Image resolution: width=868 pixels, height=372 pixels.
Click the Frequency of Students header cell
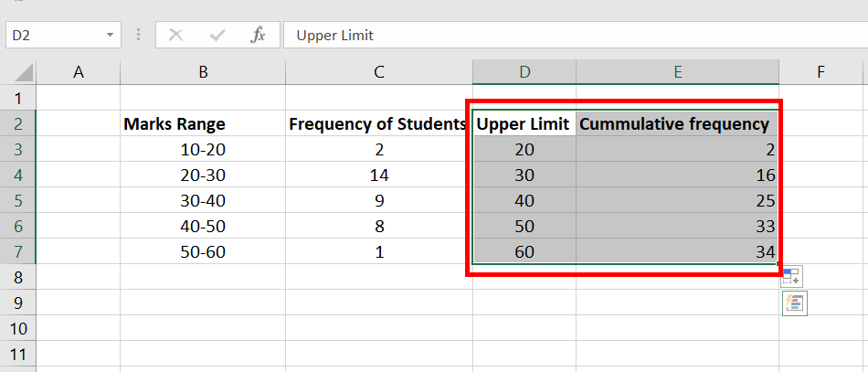tap(379, 123)
